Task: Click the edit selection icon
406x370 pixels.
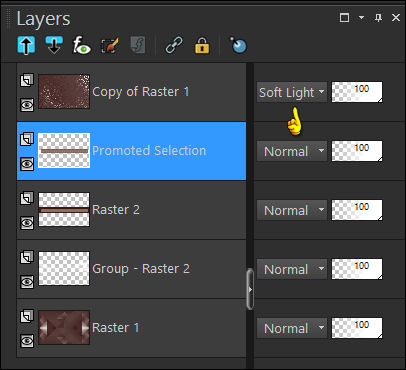Action: point(110,45)
